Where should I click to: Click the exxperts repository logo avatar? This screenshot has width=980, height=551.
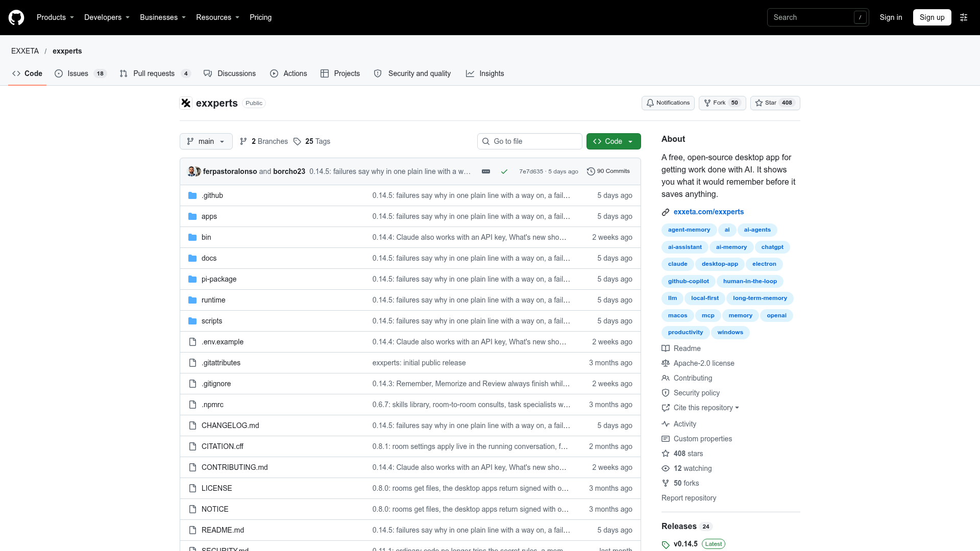(x=186, y=103)
